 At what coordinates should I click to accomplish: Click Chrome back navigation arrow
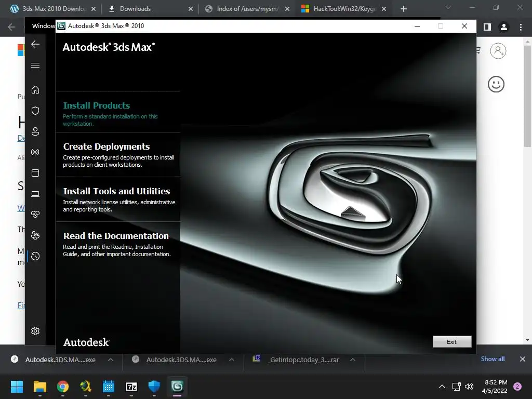(11, 27)
